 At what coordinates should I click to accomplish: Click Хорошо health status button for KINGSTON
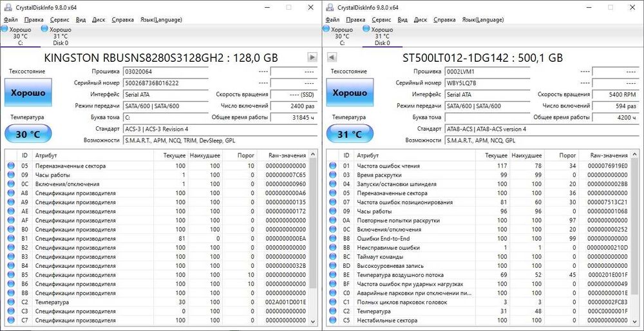[x=28, y=93]
